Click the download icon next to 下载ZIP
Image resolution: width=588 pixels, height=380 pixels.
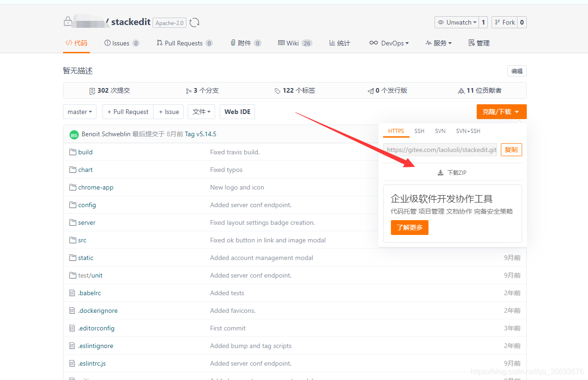point(441,173)
